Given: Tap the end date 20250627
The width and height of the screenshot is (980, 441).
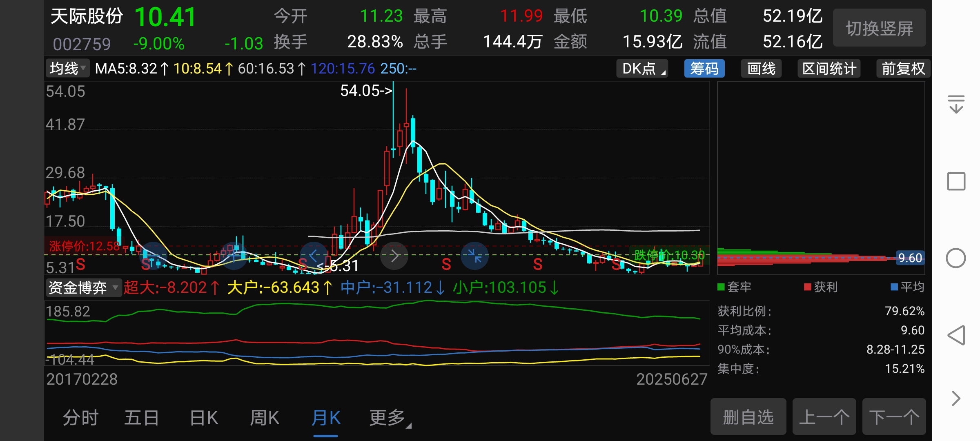Looking at the screenshot, I should 672,379.
